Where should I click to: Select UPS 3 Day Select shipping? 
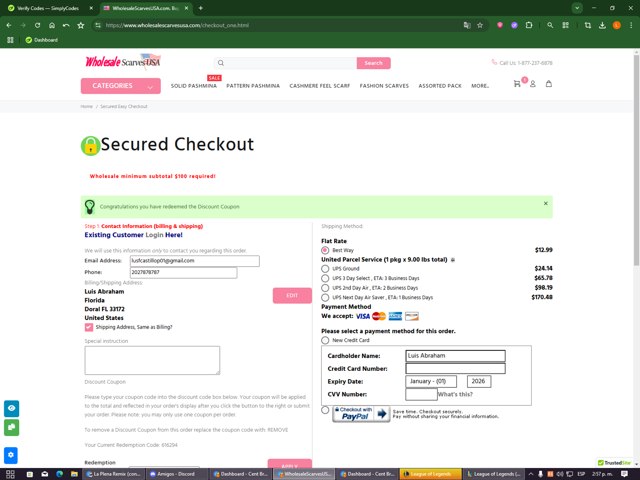click(x=325, y=278)
